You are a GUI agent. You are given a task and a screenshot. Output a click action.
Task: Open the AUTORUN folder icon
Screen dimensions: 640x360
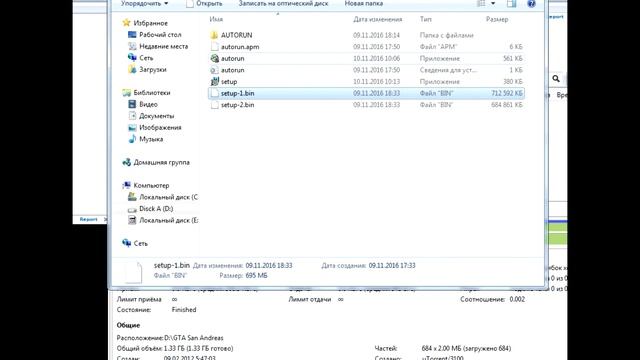point(214,35)
